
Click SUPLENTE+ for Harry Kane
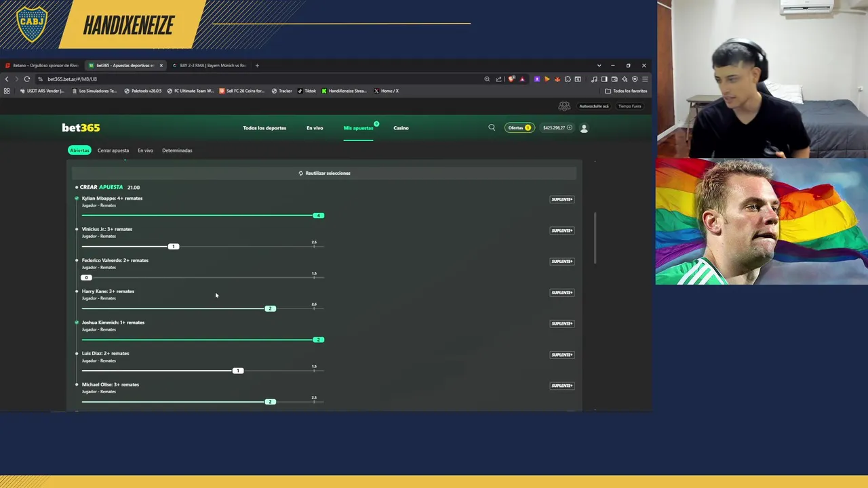(x=562, y=293)
